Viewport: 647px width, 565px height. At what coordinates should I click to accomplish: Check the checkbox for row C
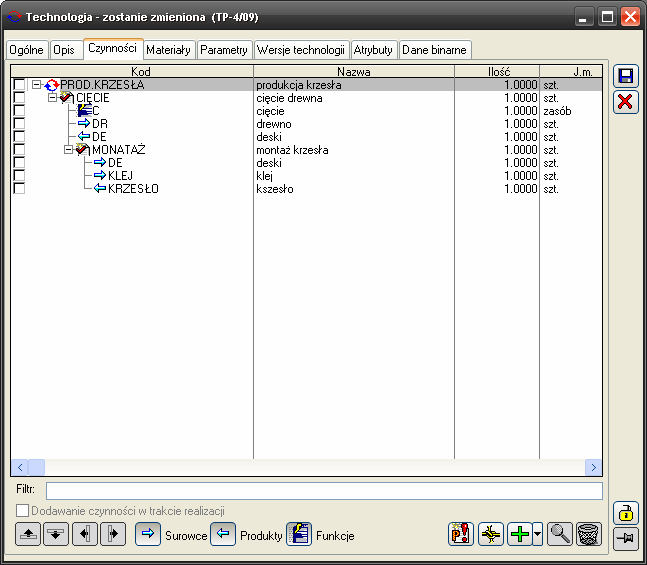[19, 110]
